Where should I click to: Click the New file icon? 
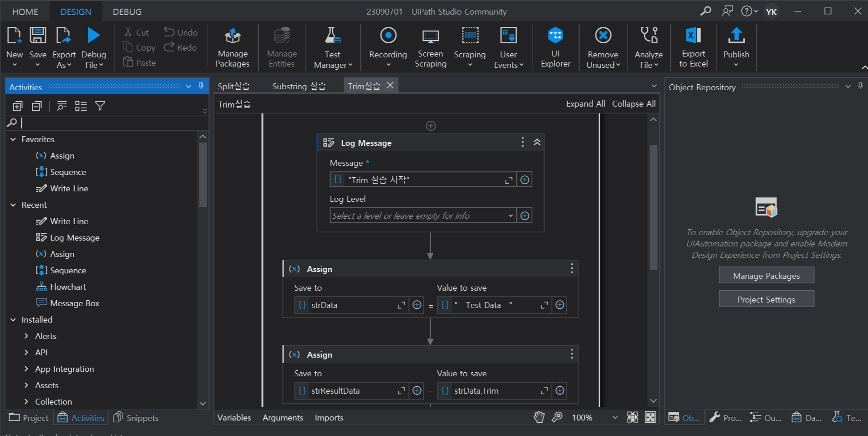[14, 36]
